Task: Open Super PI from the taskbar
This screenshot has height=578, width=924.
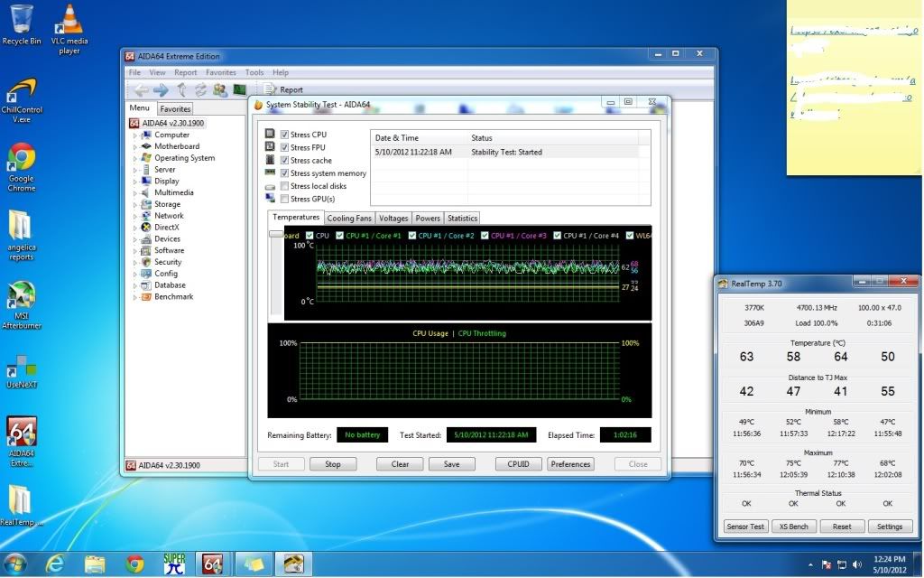Action: coord(174,564)
